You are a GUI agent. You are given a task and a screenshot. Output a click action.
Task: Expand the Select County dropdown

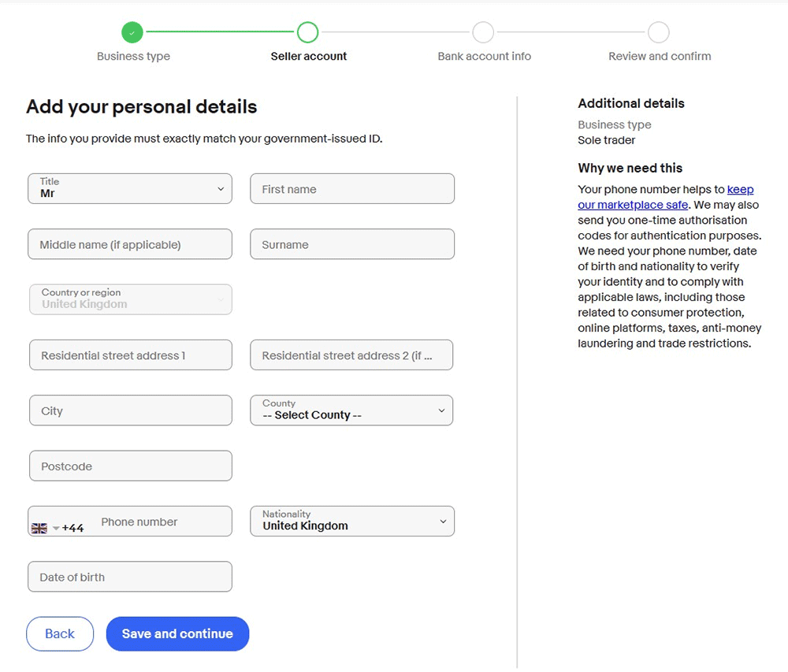pyautogui.click(x=351, y=410)
